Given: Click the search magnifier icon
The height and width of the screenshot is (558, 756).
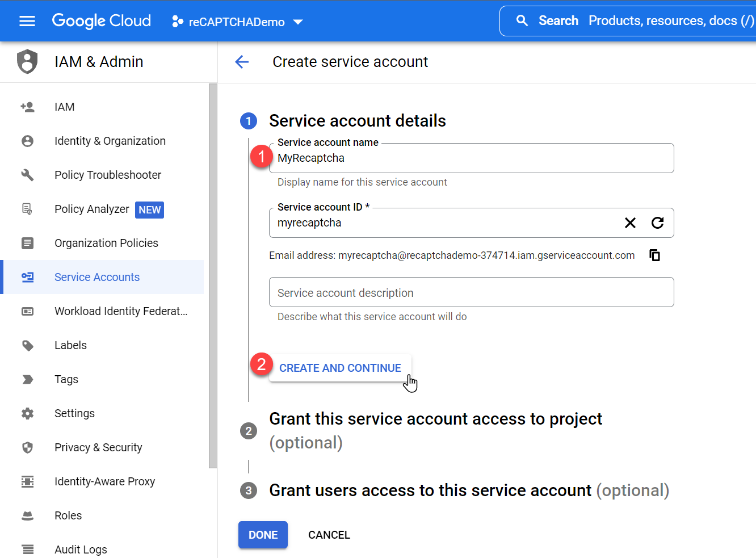Looking at the screenshot, I should pos(522,21).
